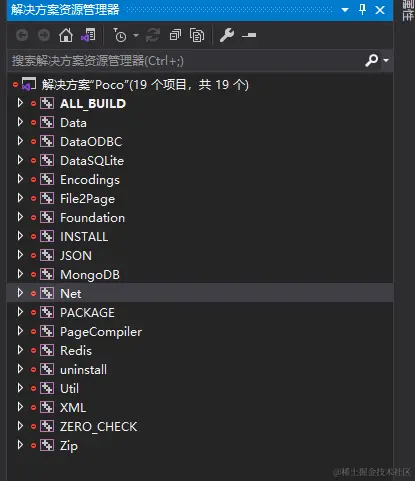
Task: Toggle Show All Files icon
Action: coord(197,35)
